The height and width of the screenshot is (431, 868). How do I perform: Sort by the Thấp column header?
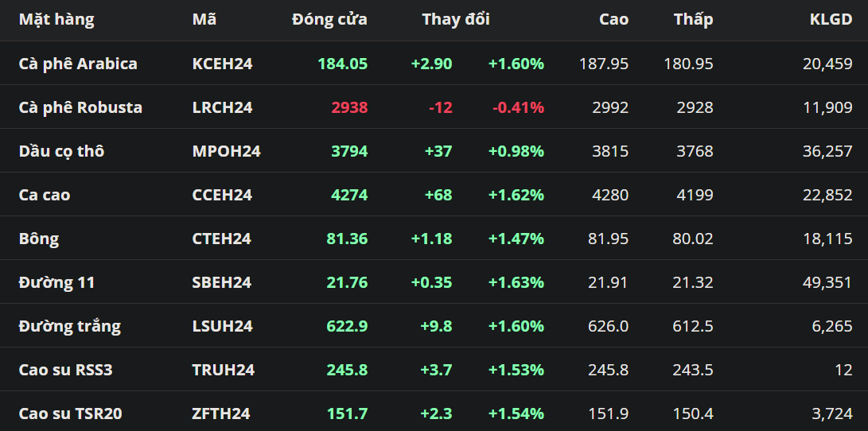693,20
